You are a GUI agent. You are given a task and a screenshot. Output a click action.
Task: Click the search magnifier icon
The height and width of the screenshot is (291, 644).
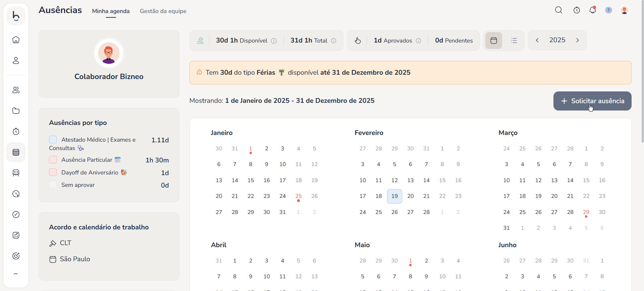(558, 10)
